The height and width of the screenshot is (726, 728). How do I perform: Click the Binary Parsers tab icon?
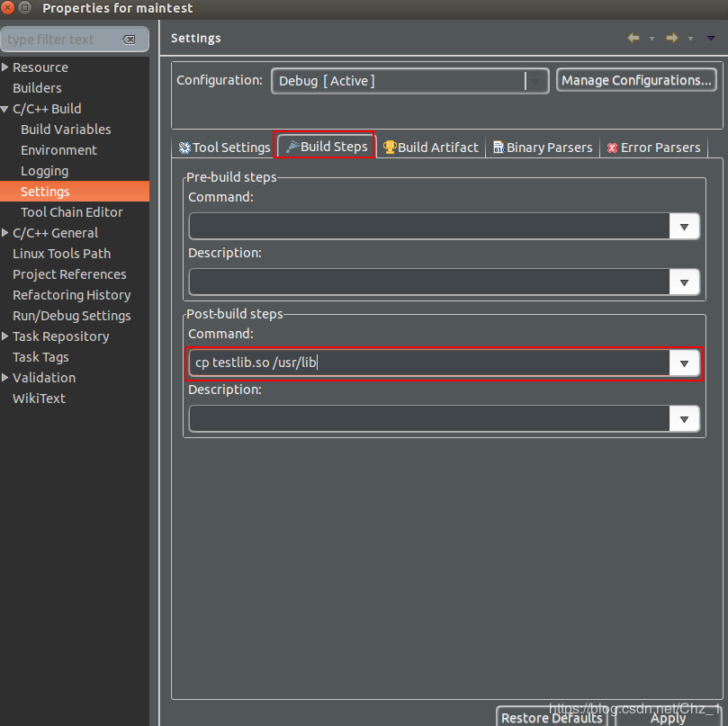[x=499, y=148]
